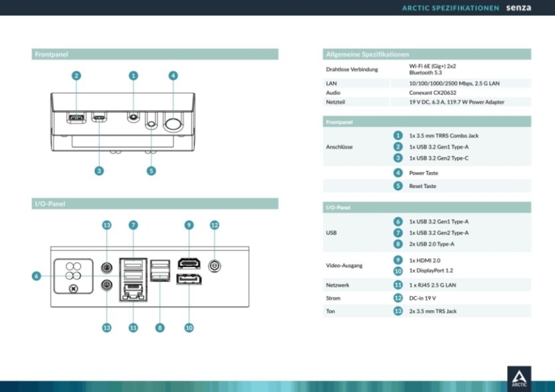Click the 'Power Taste' entry

(x=424, y=173)
